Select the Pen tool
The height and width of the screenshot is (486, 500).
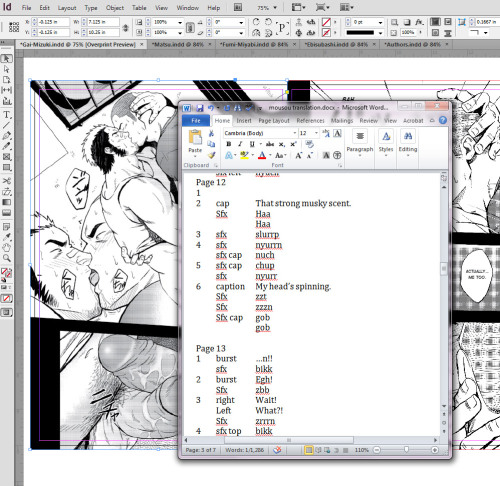click(6, 136)
